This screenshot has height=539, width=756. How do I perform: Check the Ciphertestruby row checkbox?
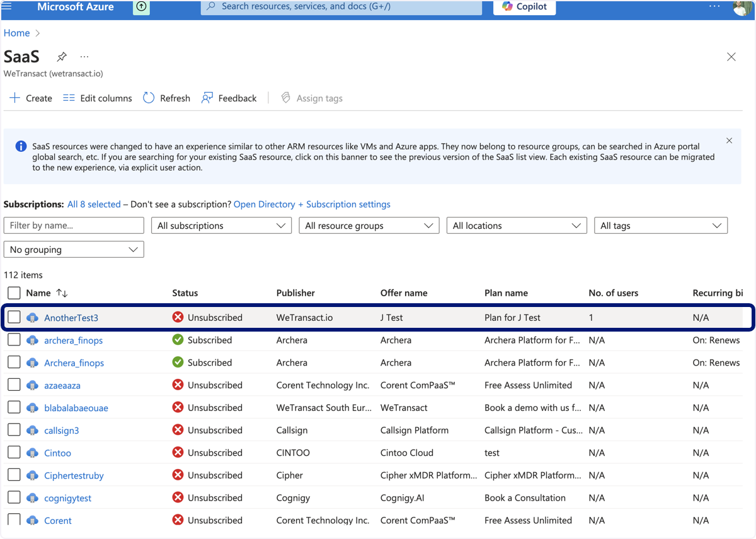point(14,475)
